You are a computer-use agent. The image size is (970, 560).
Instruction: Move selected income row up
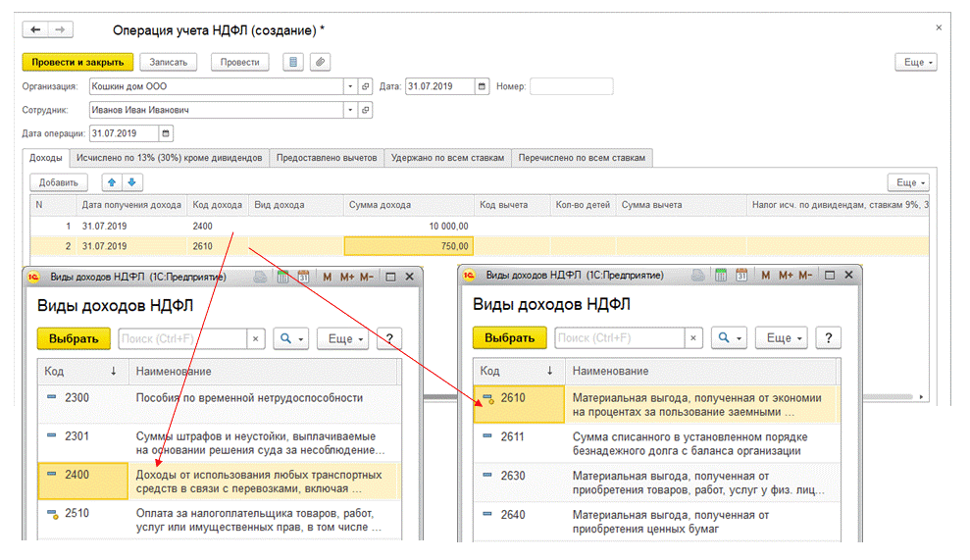point(112,182)
